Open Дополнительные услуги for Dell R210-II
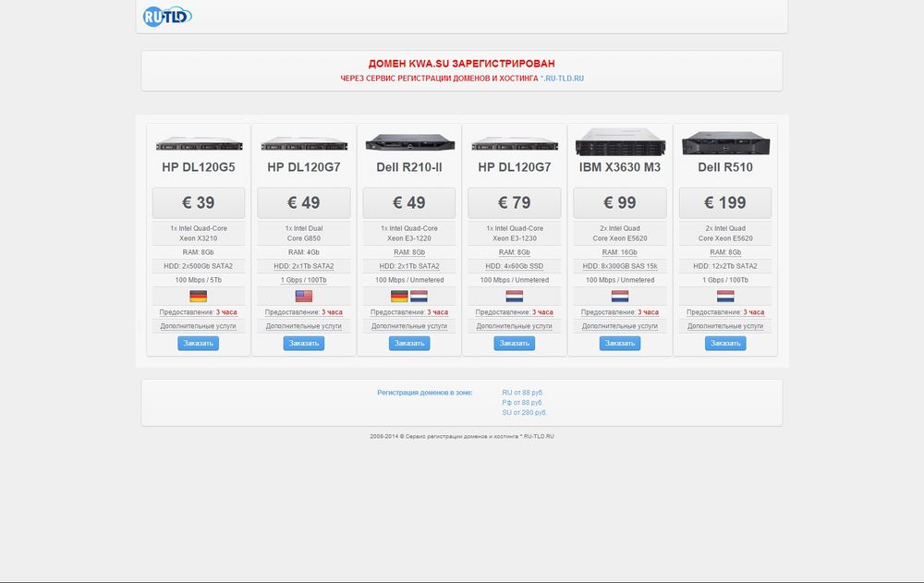924x583 pixels. 409,326
